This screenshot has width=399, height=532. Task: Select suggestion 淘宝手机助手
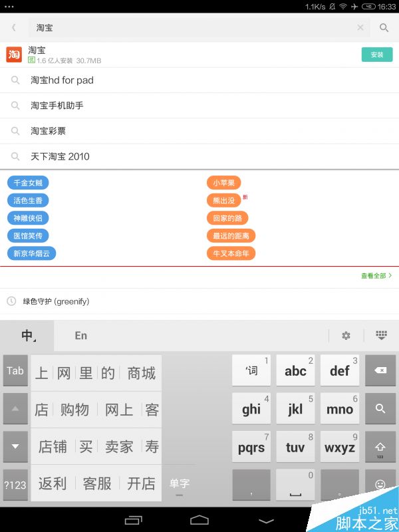pos(199,106)
